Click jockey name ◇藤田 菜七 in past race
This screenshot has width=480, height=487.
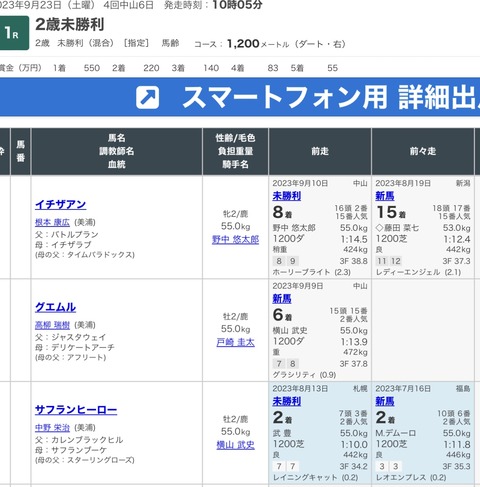pos(397,228)
